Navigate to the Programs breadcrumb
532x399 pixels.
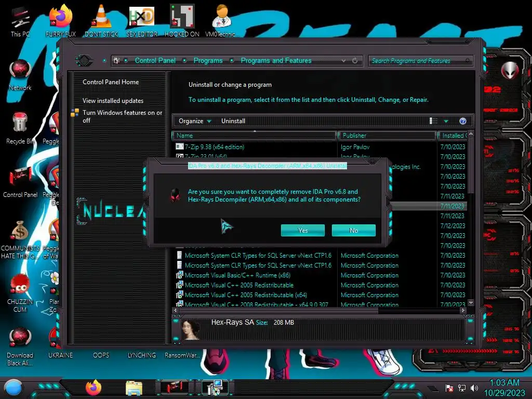(x=208, y=60)
